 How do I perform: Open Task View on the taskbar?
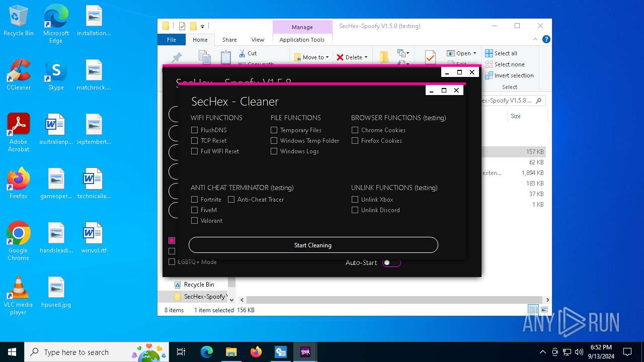(181, 352)
